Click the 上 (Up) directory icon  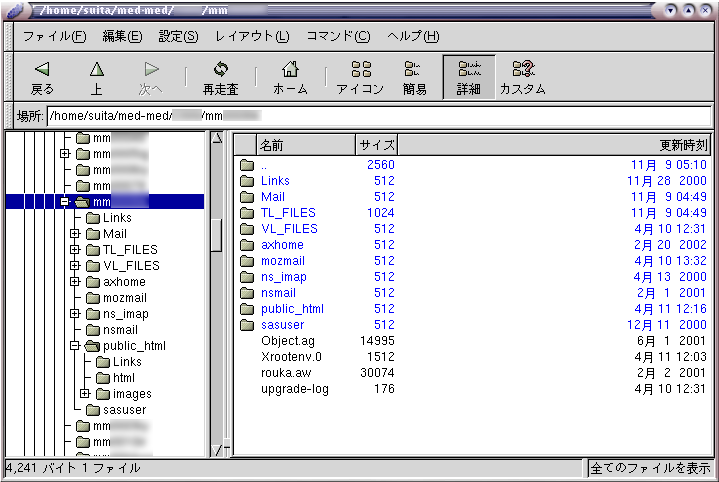tap(97, 69)
